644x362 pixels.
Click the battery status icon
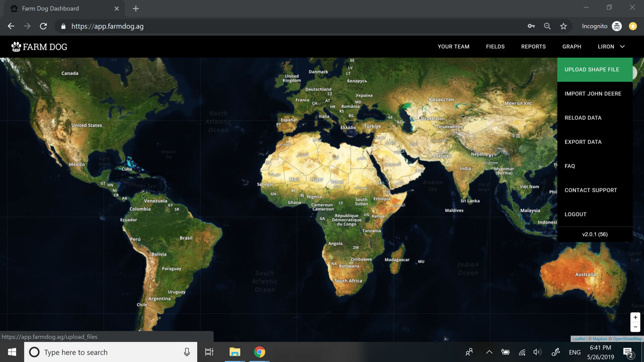pyautogui.click(x=506, y=352)
